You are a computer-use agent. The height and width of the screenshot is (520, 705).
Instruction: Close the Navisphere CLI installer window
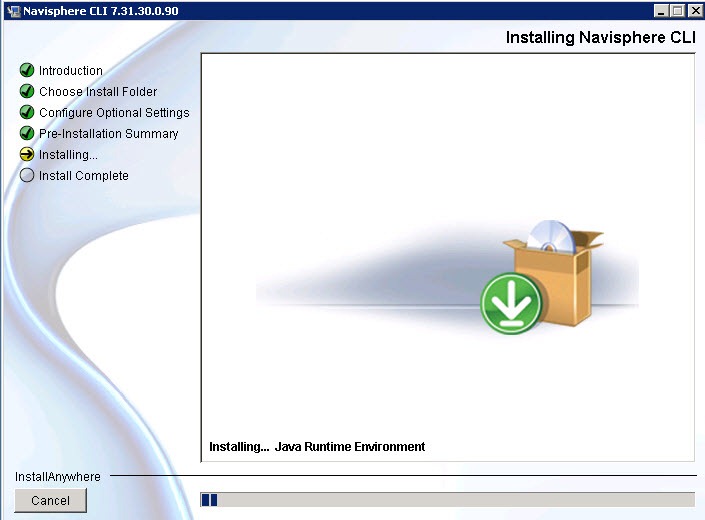(x=694, y=10)
